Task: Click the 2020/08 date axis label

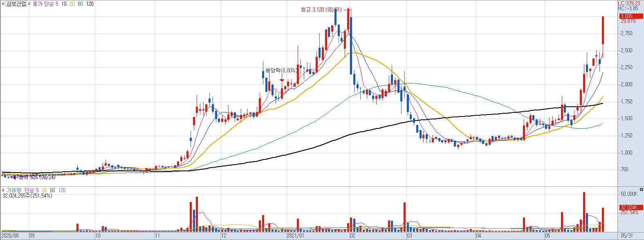Action: pos(10,236)
